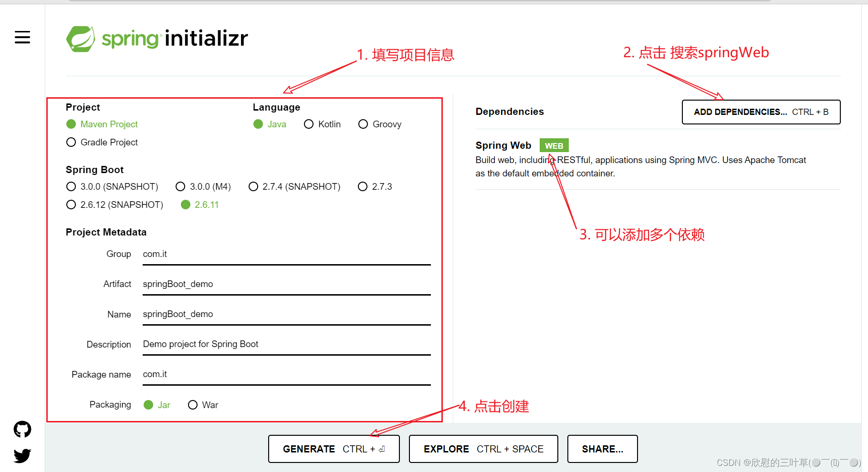Image resolution: width=868 pixels, height=472 pixels.
Task: Select Spring Boot 2.7.3
Action: point(375,187)
